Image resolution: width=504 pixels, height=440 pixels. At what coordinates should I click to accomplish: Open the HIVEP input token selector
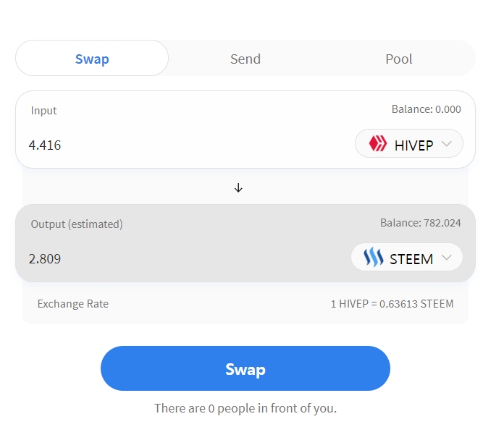click(x=408, y=144)
